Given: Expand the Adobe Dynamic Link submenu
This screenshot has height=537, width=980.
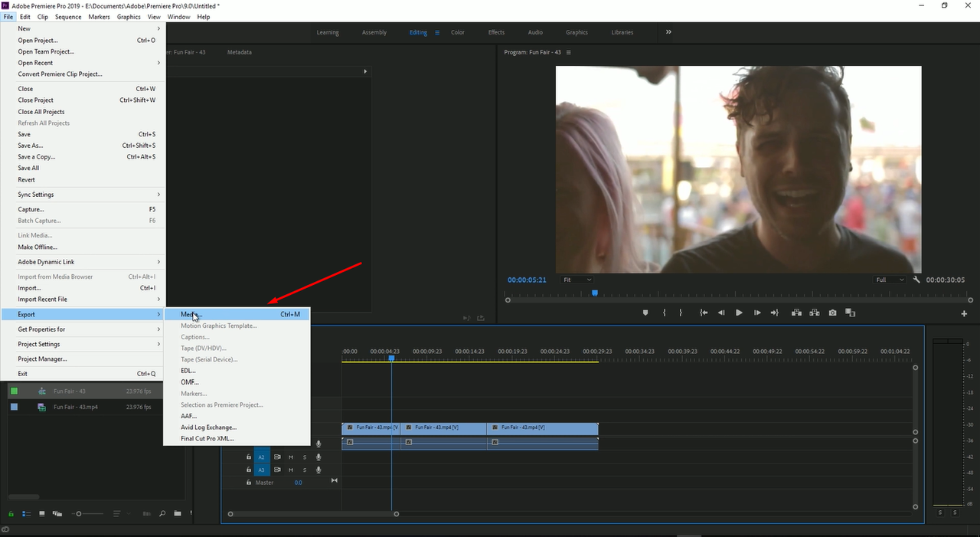Looking at the screenshot, I should point(83,262).
